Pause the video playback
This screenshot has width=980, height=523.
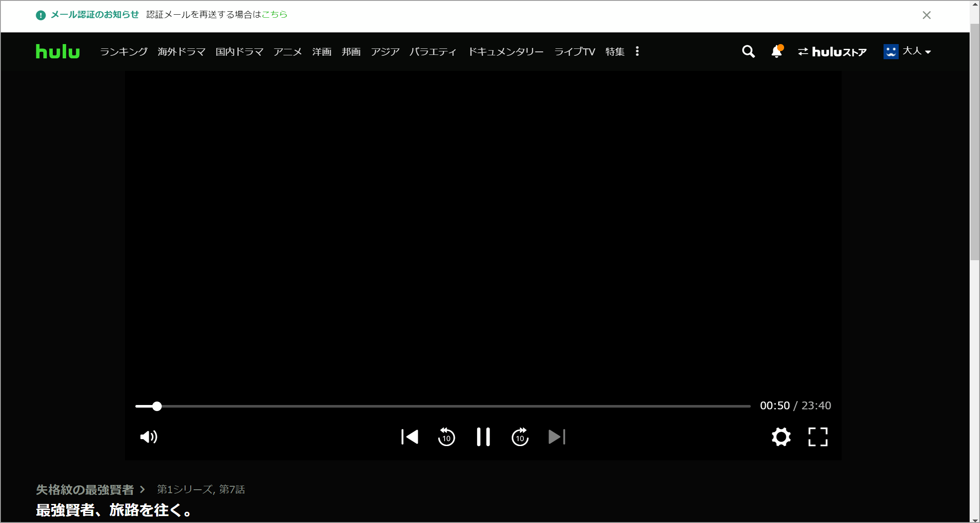coord(483,437)
